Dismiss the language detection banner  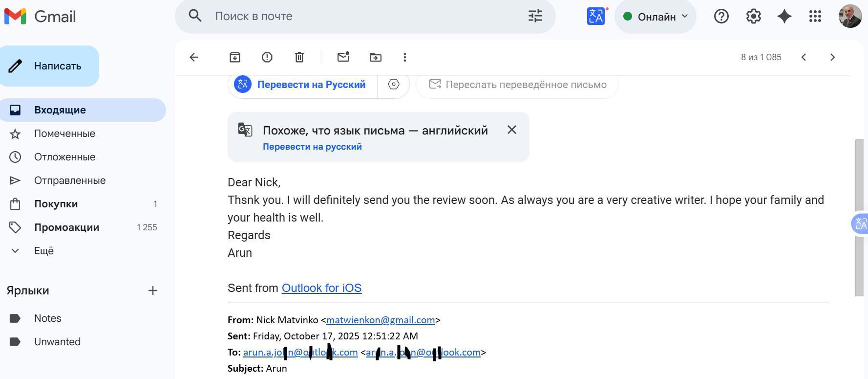(x=511, y=130)
